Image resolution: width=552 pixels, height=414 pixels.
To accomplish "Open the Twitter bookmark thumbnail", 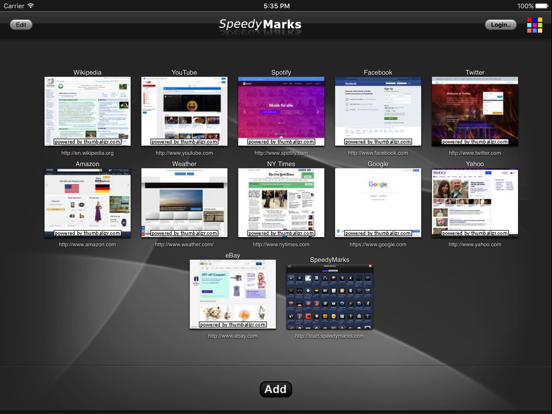I will click(475, 111).
